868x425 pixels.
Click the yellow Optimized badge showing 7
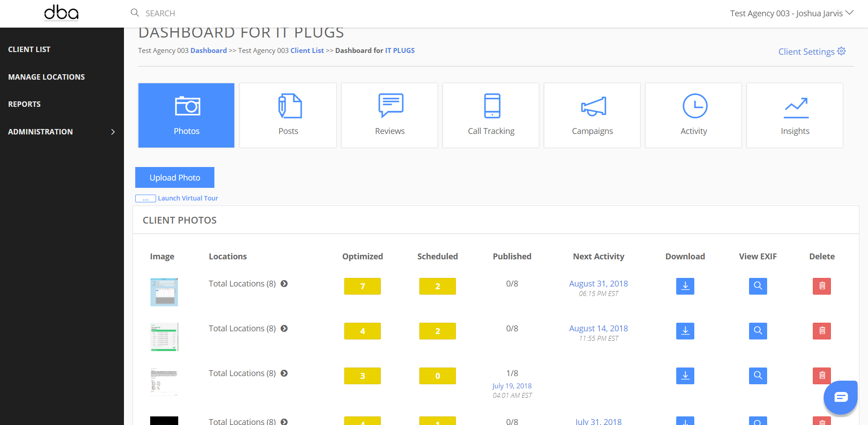[x=362, y=286]
